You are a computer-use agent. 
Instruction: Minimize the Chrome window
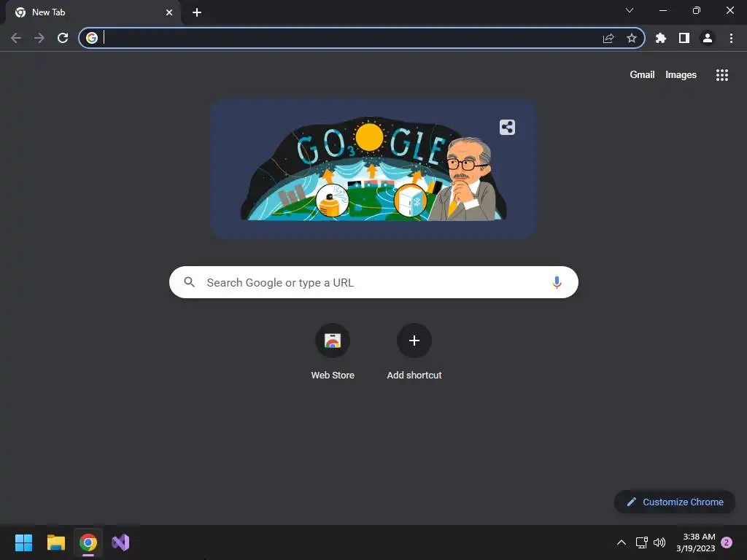(663, 10)
